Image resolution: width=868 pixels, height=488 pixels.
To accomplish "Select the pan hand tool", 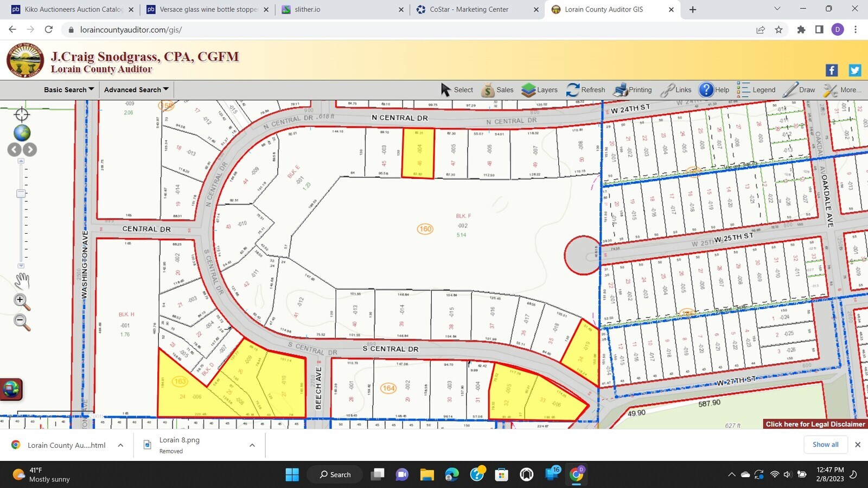I will [22, 280].
